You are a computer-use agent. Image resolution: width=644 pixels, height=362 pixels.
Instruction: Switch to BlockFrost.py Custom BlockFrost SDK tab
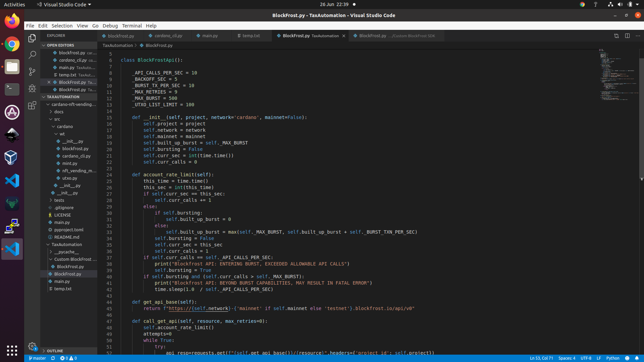click(x=396, y=36)
